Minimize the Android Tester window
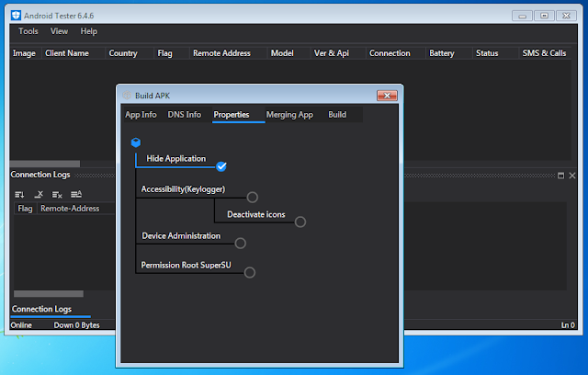Viewport: 588px width, 375px height. pos(522,16)
